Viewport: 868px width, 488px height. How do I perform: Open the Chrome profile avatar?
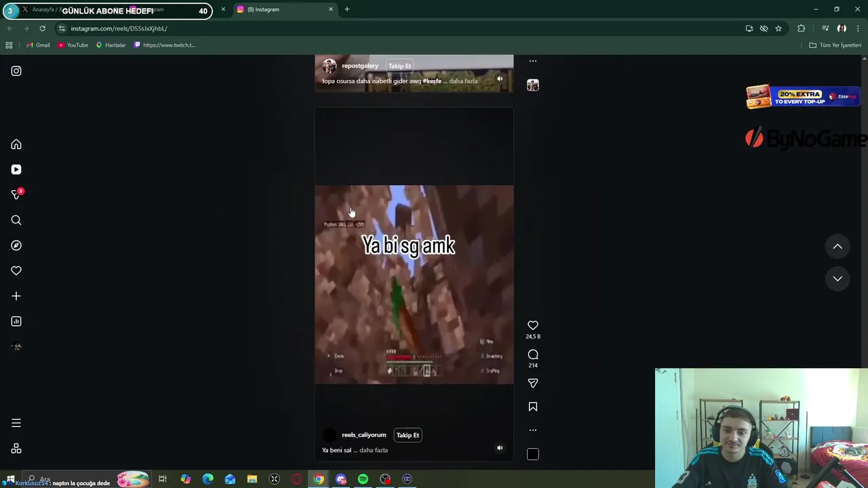pyautogui.click(x=842, y=28)
